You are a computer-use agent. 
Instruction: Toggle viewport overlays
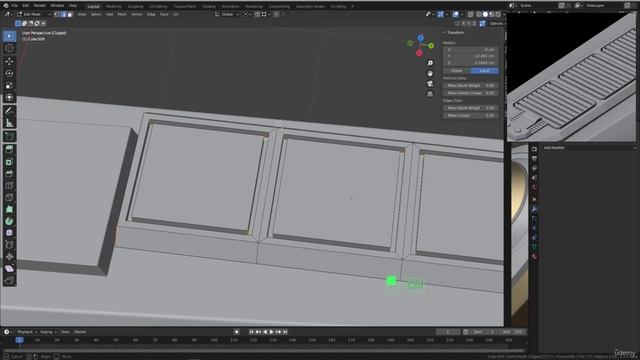click(456, 14)
